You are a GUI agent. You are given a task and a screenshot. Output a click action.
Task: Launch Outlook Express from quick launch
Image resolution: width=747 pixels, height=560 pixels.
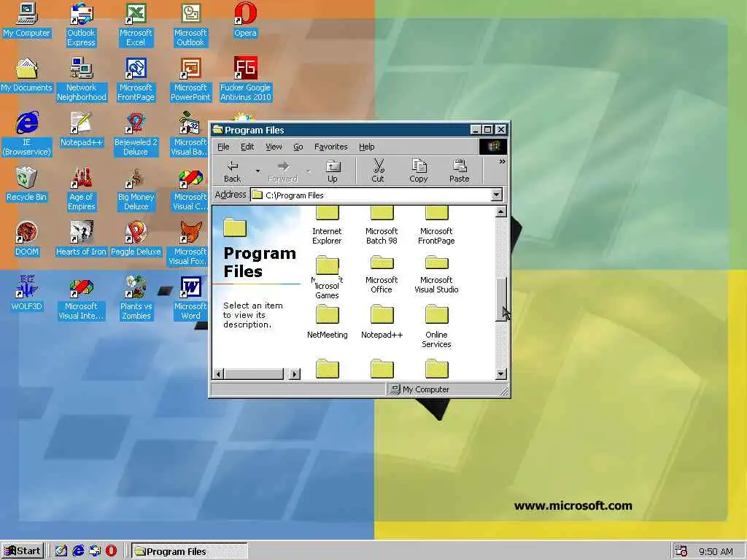click(x=95, y=551)
